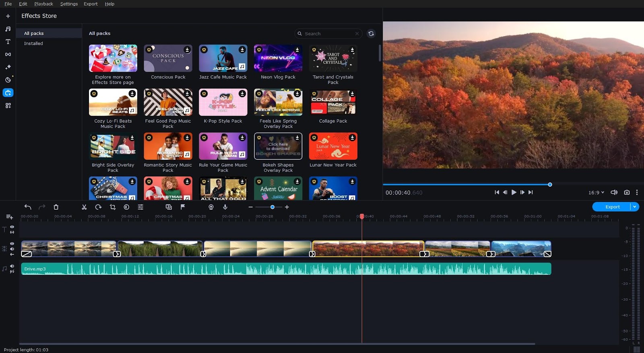Click the blue Export button
The height and width of the screenshot is (353, 644).
click(x=612, y=206)
